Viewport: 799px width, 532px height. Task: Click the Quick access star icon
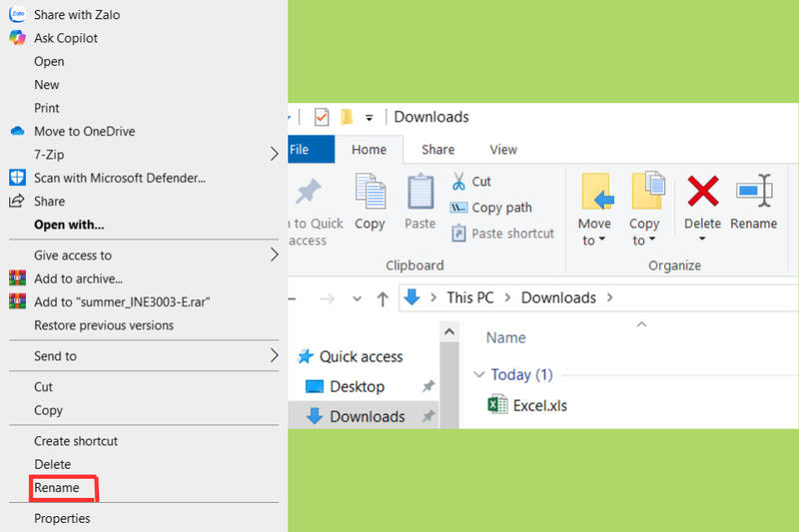point(306,356)
